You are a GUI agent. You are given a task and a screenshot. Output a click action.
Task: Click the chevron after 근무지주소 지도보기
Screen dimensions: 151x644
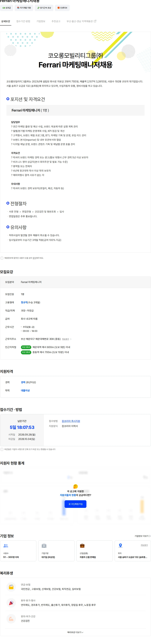point(71,339)
